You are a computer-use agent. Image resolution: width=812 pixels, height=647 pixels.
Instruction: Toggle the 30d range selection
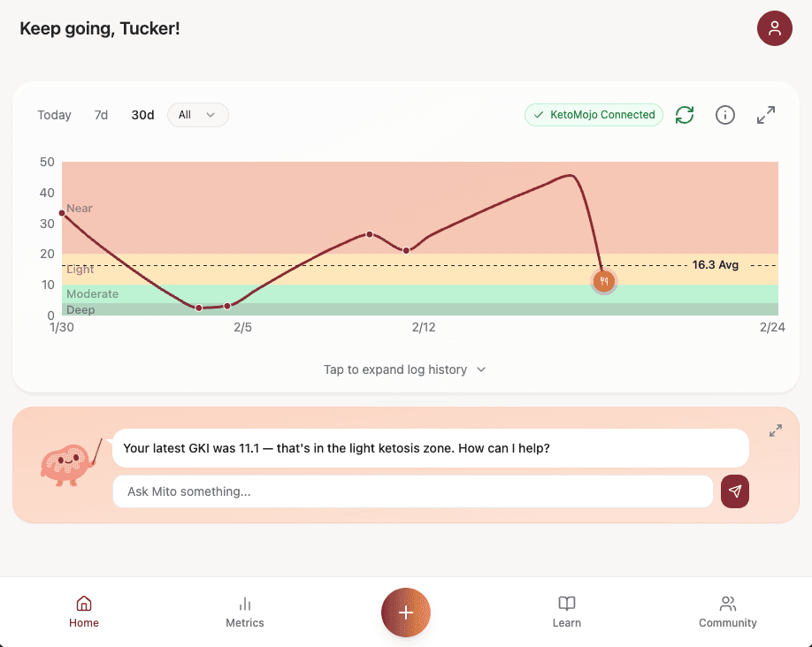[142, 115]
